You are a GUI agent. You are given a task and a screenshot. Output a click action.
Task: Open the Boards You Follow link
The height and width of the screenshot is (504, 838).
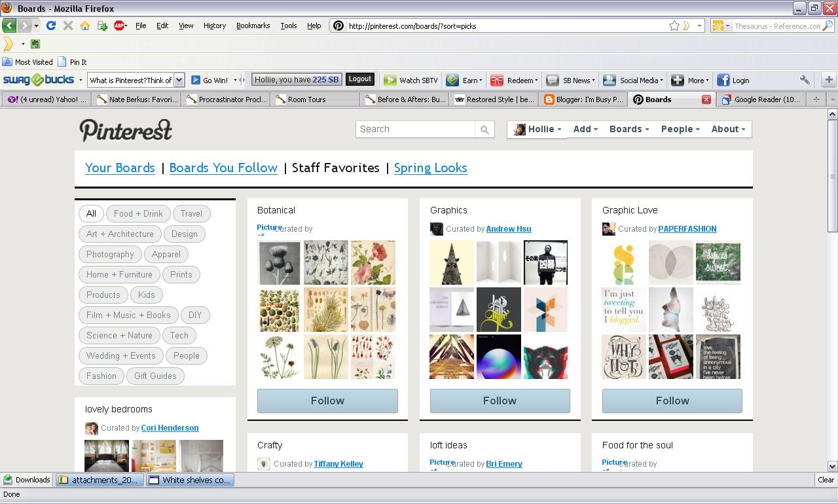tap(223, 168)
